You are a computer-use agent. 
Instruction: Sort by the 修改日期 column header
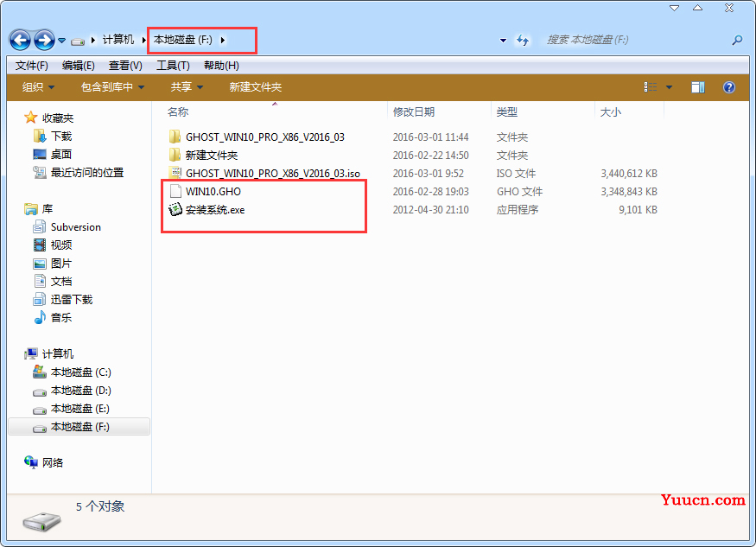tap(414, 112)
